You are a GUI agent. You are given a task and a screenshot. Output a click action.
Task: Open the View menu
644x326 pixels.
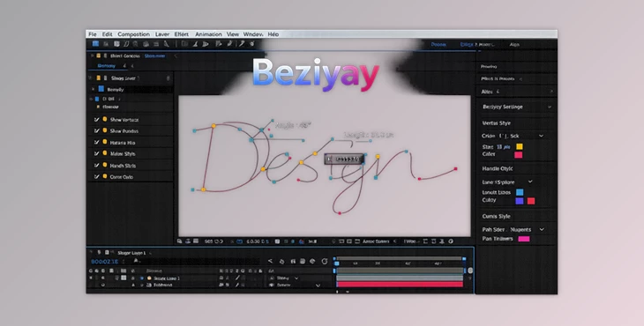tap(233, 34)
